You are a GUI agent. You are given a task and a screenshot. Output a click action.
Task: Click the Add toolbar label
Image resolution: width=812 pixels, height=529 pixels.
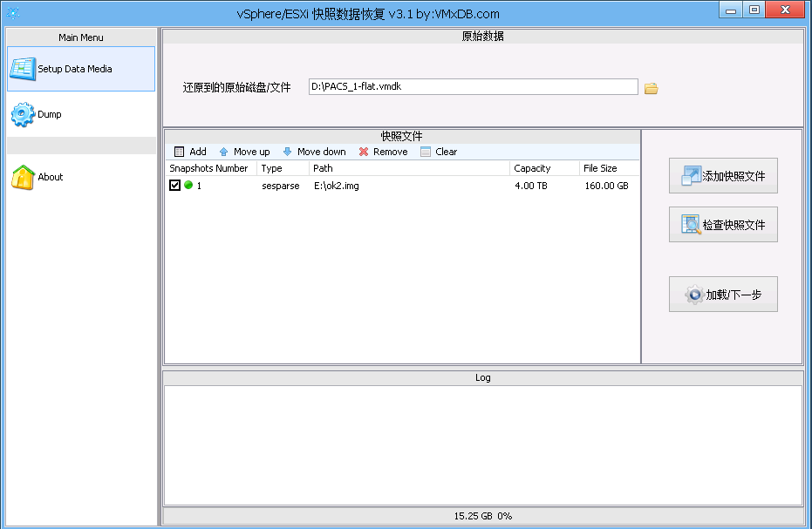pyautogui.click(x=198, y=152)
